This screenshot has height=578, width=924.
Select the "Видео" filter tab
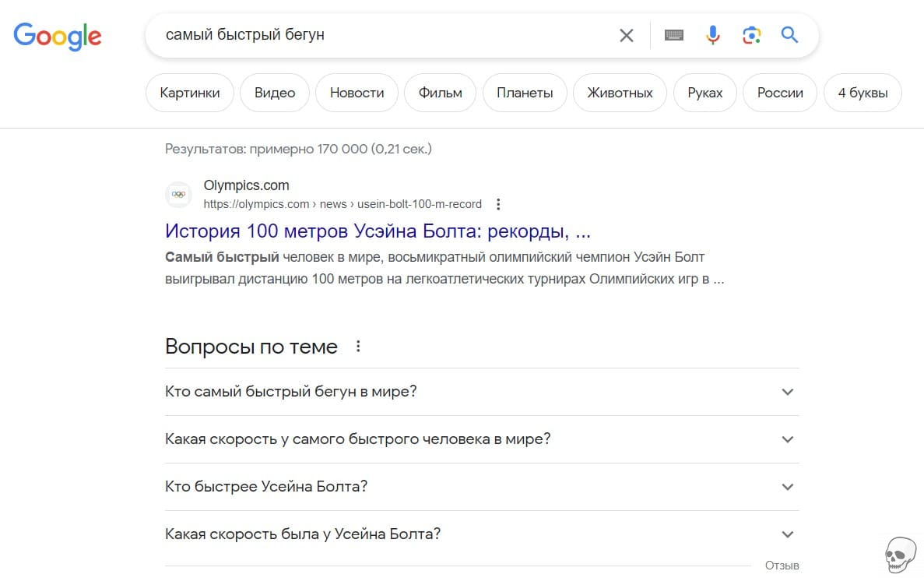(x=275, y=93)
